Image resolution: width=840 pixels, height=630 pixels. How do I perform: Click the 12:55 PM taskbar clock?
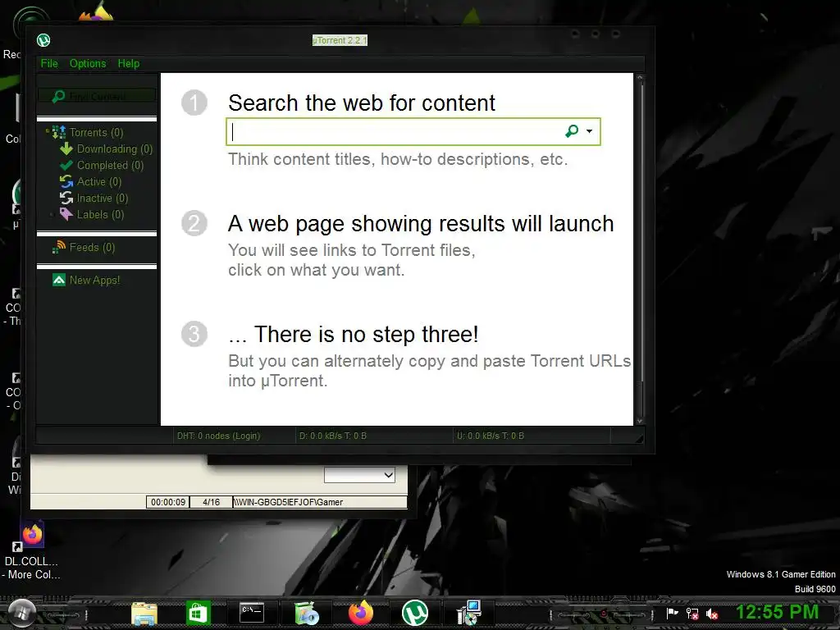tap(778, 612)
